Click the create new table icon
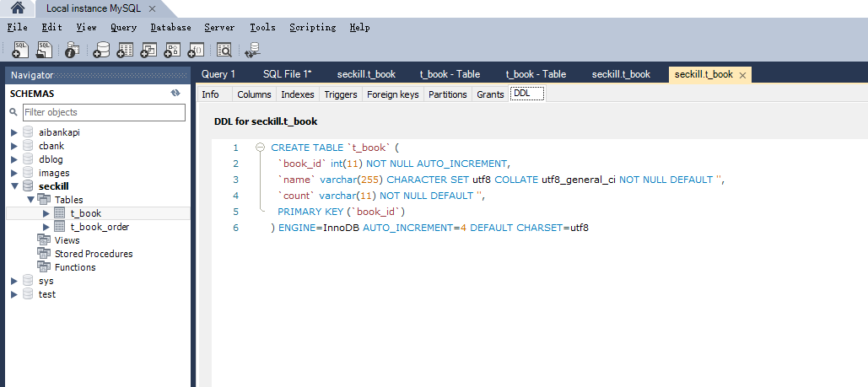 [x=126, y=50]
